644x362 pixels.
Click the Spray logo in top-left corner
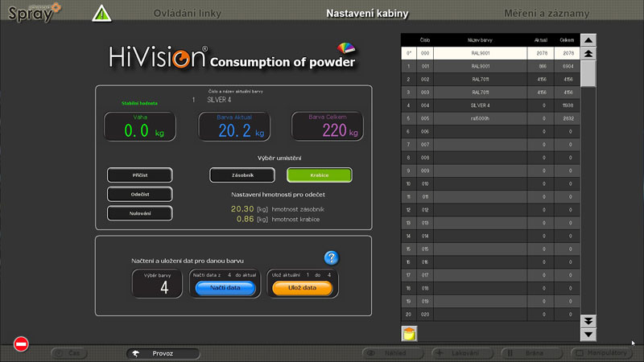31,13
